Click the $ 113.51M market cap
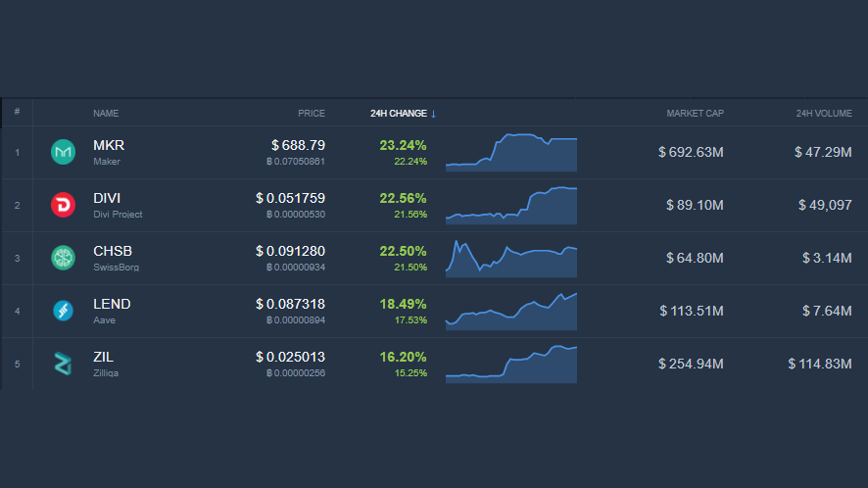The height and width of the screenshot is (488, 868). (692, 311)
